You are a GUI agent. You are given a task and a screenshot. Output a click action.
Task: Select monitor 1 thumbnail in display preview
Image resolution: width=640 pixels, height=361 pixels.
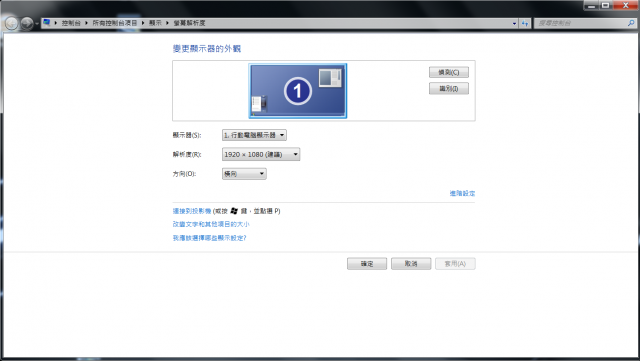[298, 91]
